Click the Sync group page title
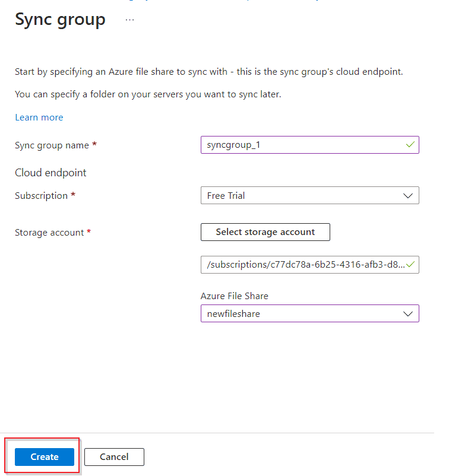This screenshot has width=449, height=476. (60, 20)
